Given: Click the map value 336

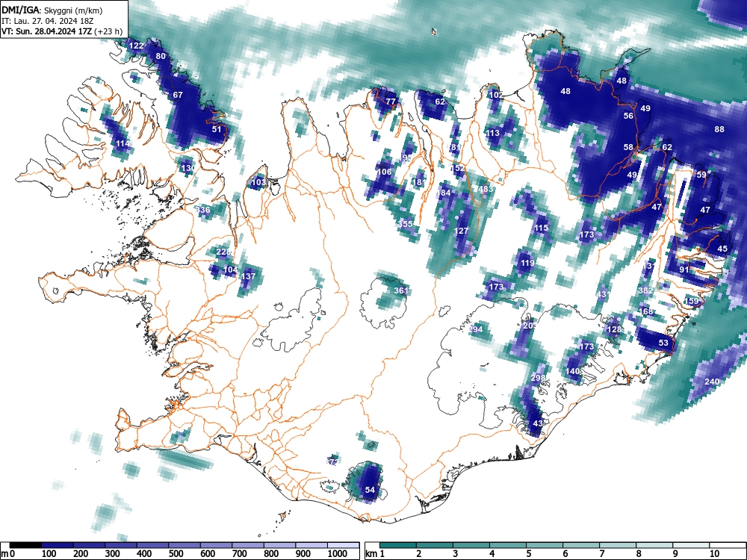Looking at the screenshot, I should pyautogui.click(x=203, y=210).
